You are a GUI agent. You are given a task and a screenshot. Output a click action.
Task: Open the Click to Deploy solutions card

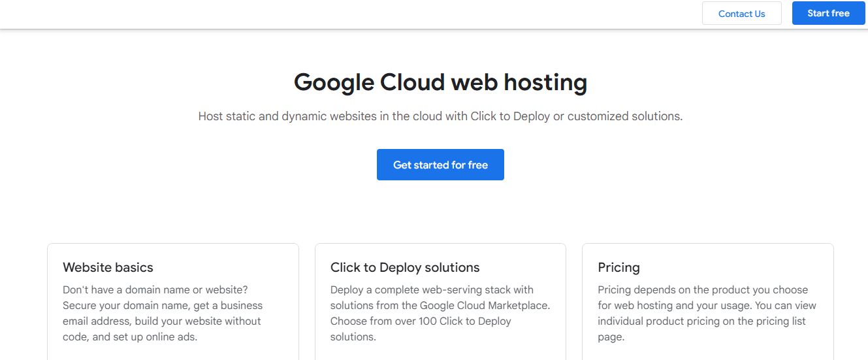pos(440,302)
